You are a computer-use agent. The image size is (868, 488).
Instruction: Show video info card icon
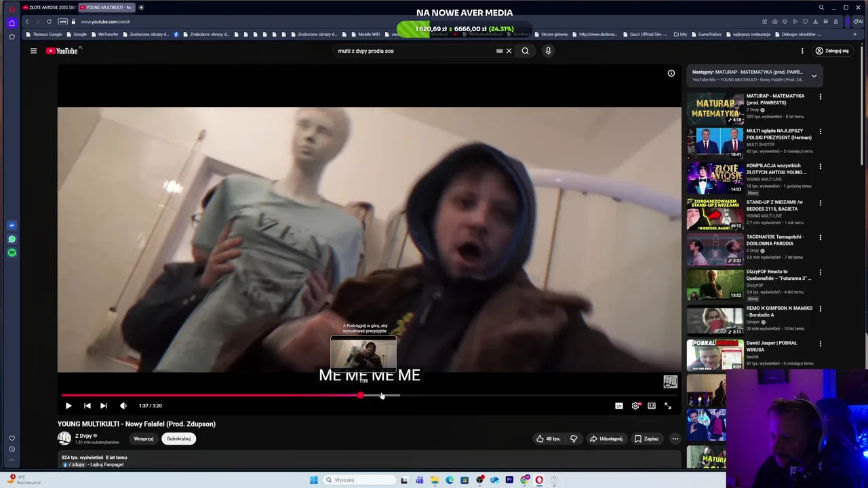[671, 73]
